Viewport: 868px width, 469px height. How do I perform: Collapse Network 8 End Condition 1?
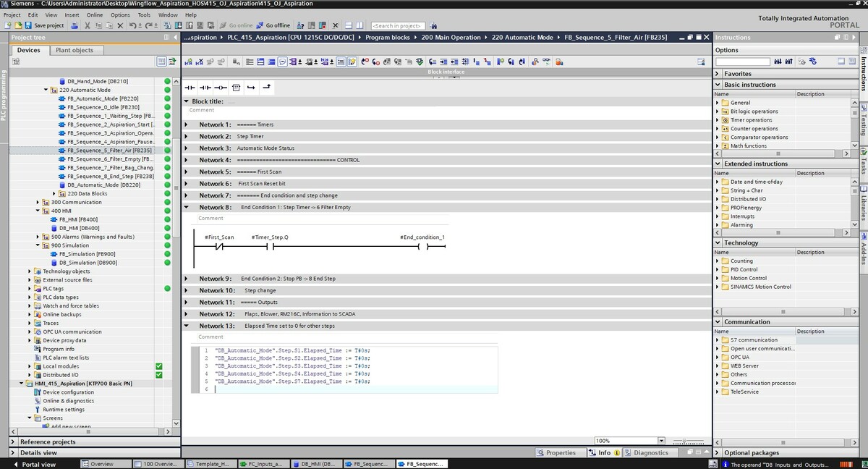coord(187,208)
